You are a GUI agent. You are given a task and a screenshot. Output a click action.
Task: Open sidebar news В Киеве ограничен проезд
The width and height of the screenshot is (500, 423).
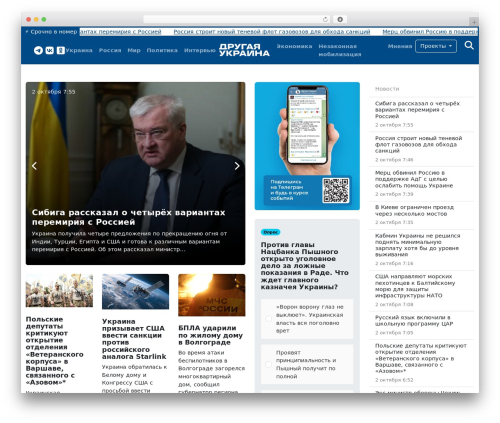[x=414, y=210]
